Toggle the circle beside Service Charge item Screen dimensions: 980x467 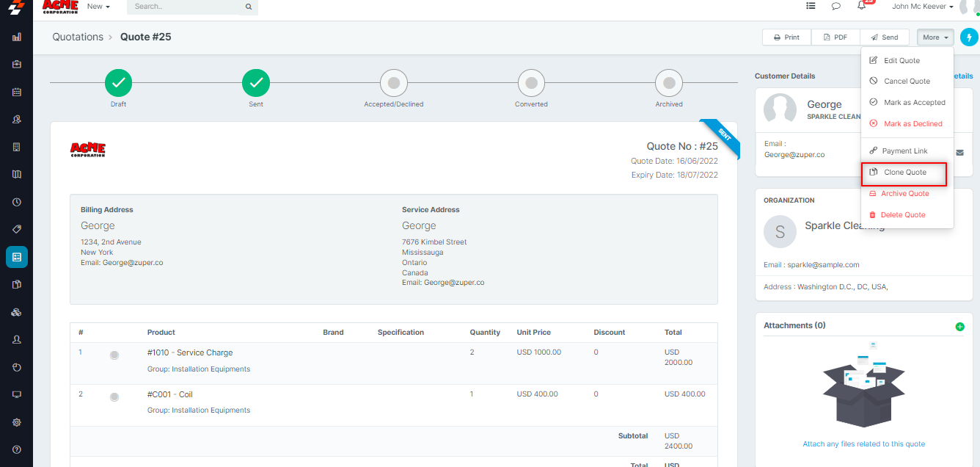coord(114,355)
